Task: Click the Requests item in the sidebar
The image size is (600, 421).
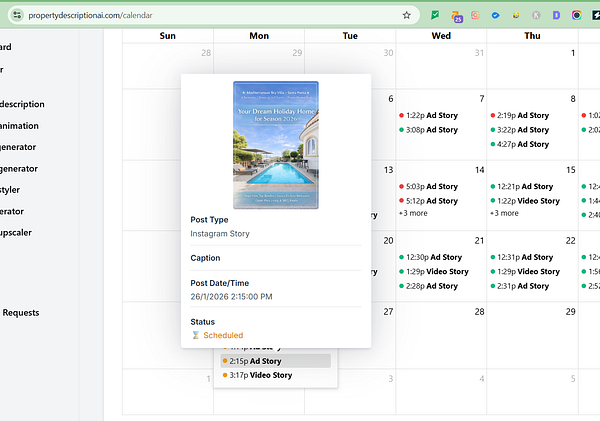Action: point(21,313)
